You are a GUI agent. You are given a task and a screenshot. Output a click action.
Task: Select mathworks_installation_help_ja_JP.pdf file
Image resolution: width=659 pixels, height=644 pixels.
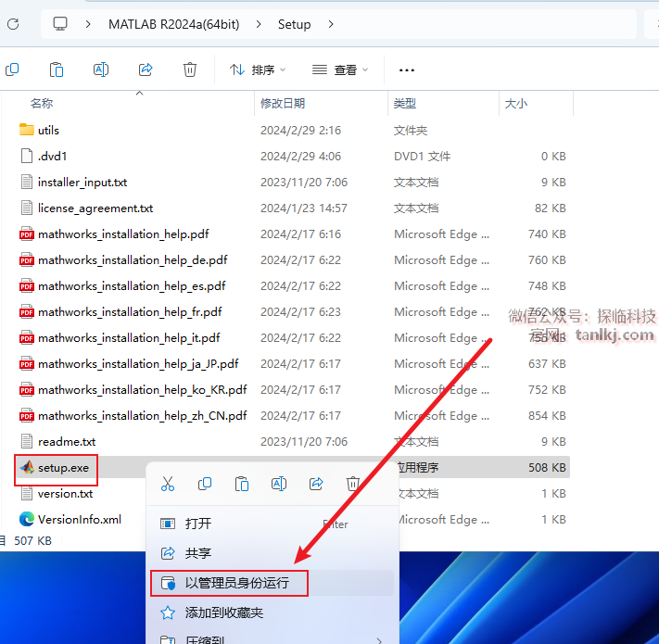(x=138, y=364)
